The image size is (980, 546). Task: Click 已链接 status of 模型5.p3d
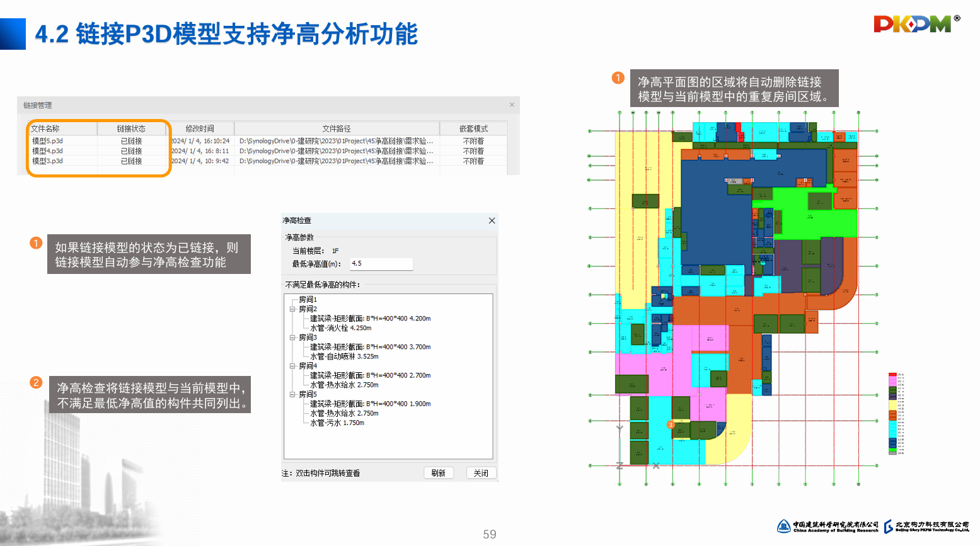click(131, 141)
